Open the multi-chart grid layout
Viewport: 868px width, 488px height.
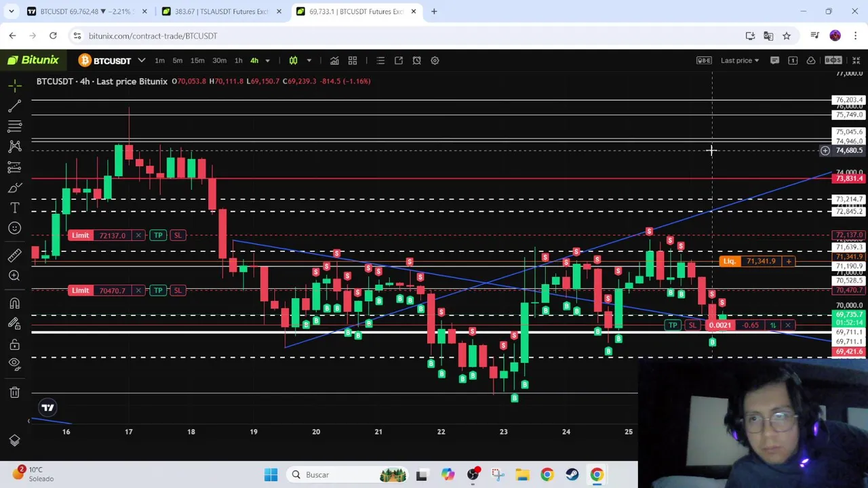(x=353, y=60)
